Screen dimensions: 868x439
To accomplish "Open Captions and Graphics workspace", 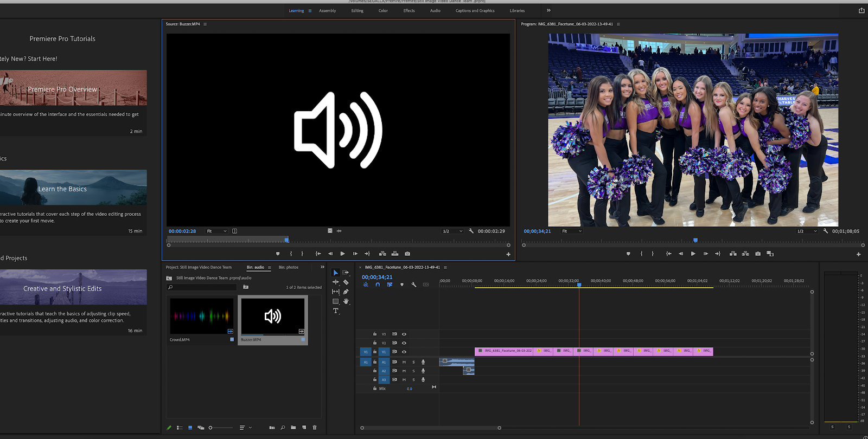I will 475,11.
